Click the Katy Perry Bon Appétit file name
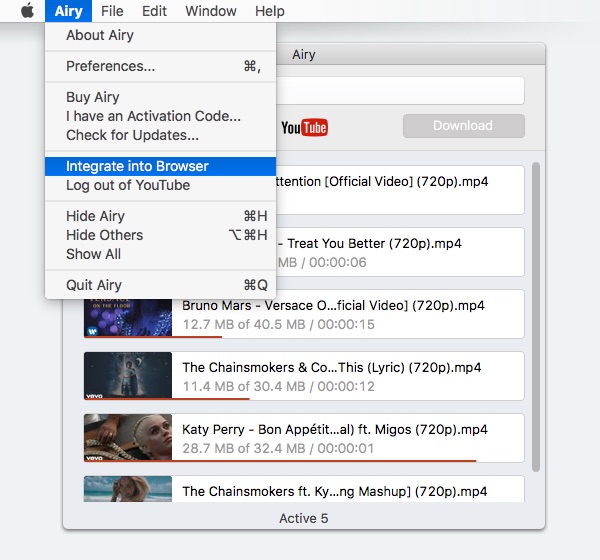Viewport: 600px width, 560px height. pos(335,429)
